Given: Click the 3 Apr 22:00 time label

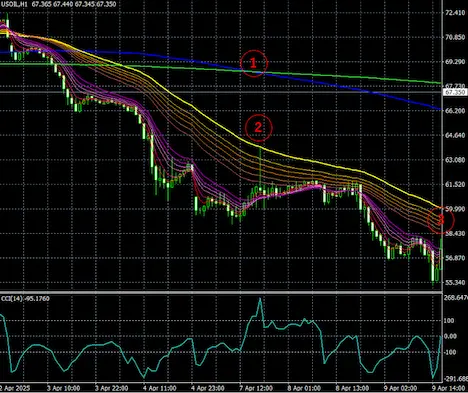Looking at the screenshot, I should (x=111, y=388).
